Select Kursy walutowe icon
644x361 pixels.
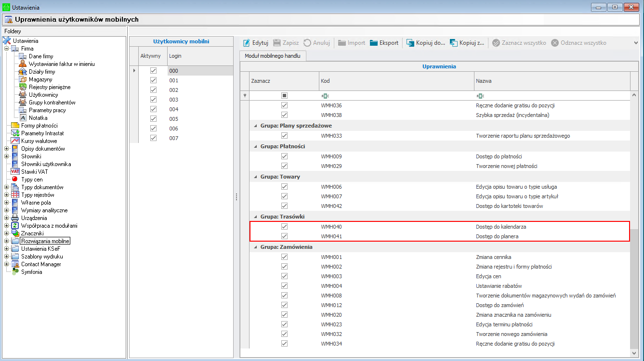pos(15,141)
